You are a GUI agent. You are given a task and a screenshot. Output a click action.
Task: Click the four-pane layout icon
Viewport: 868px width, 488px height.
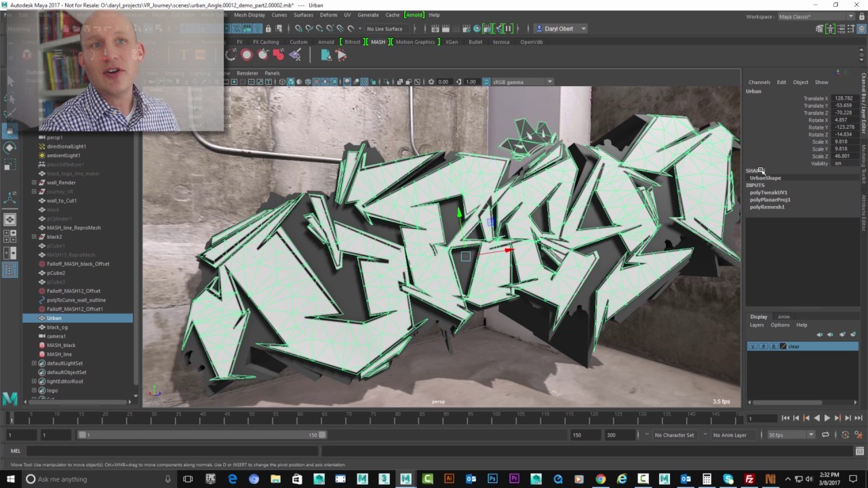[x=10, y=237]
